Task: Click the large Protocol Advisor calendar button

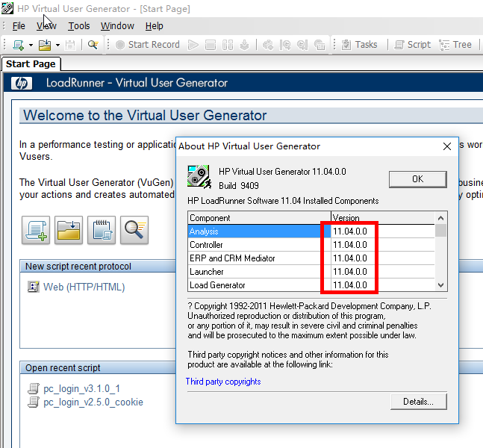Action: coord(102,230)
